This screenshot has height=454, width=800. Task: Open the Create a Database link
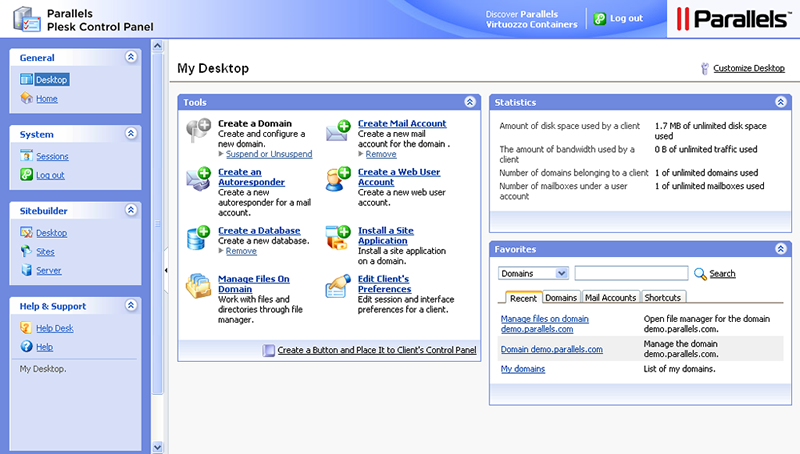tap(259, 231)
